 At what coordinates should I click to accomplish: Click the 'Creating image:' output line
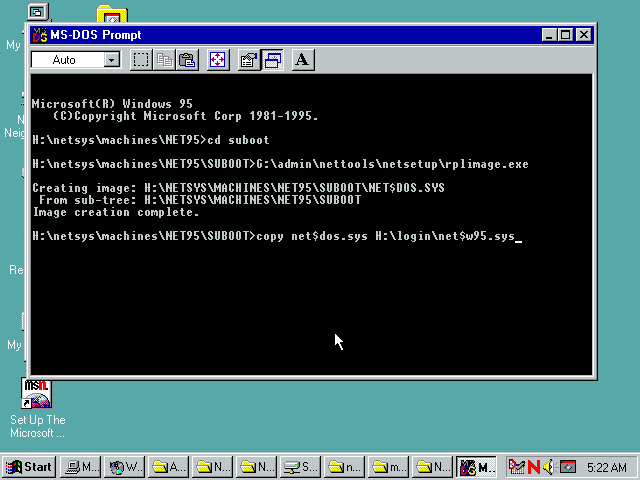pyautogui.click(x=238, y=188)
